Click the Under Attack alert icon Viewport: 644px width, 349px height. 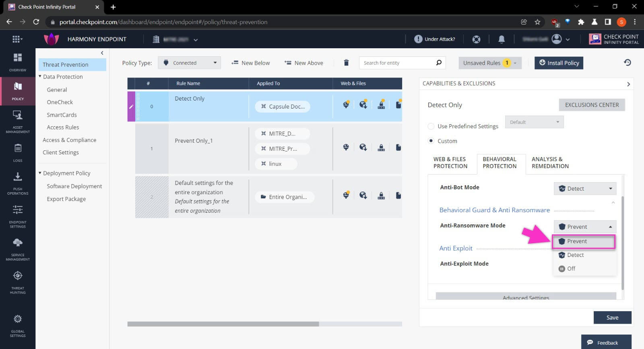[418, 39]
